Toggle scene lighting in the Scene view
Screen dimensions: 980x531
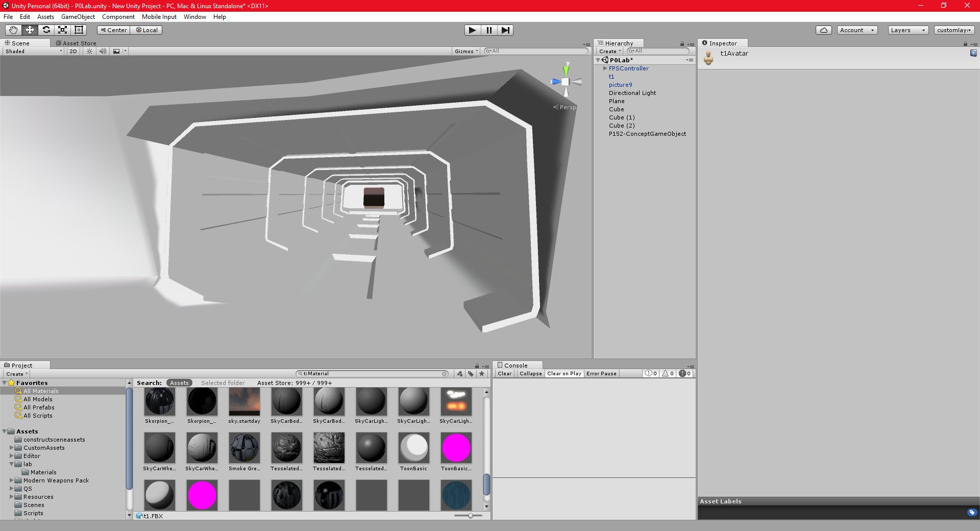[89, 51]
